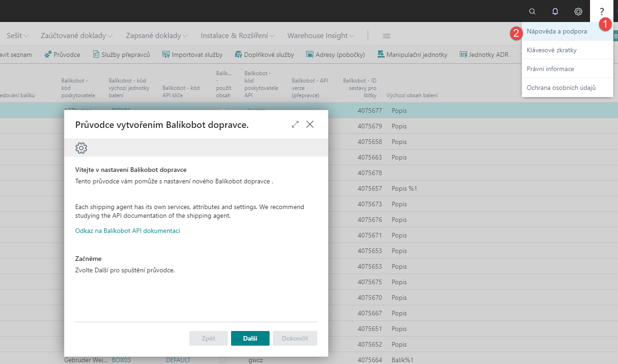Open the settings gear in top bar
This screenshot has width=618, height=364.
579,11
